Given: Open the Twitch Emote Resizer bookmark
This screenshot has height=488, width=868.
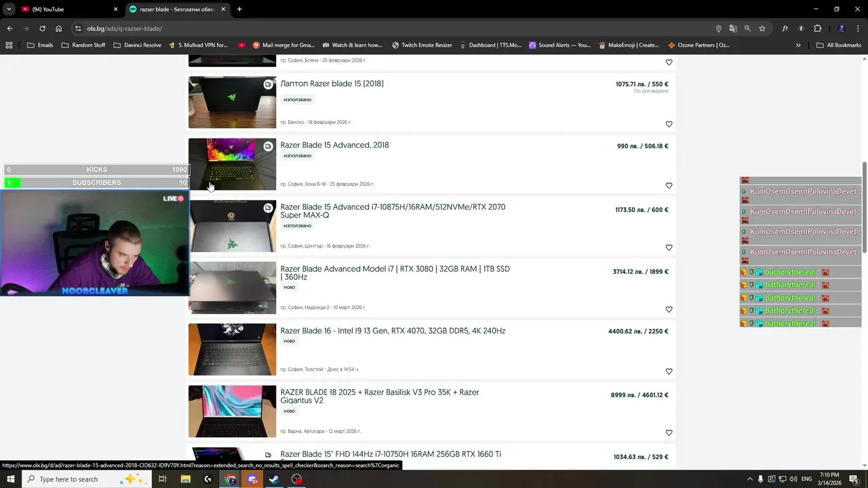Looking at the screenshot, I should point(422,45).
